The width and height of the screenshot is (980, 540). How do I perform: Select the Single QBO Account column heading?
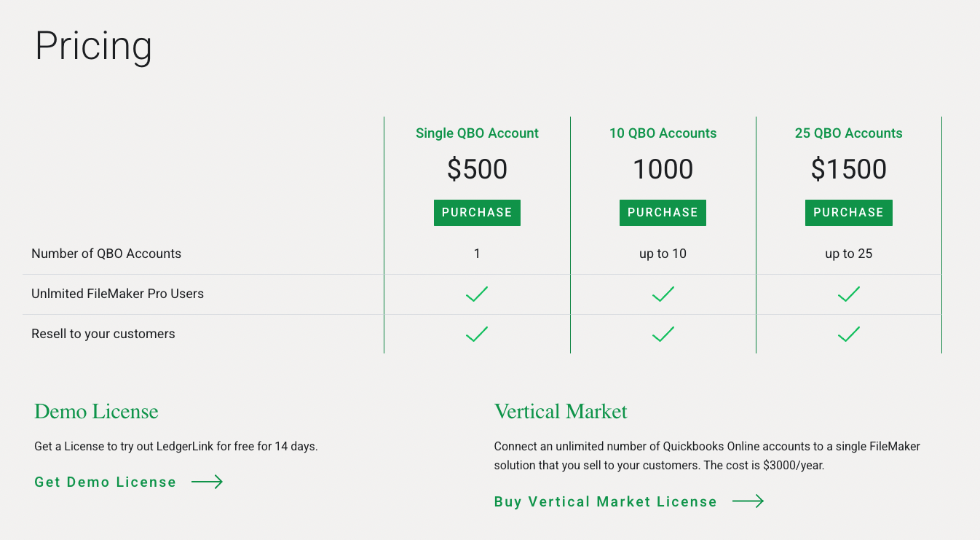477,133
